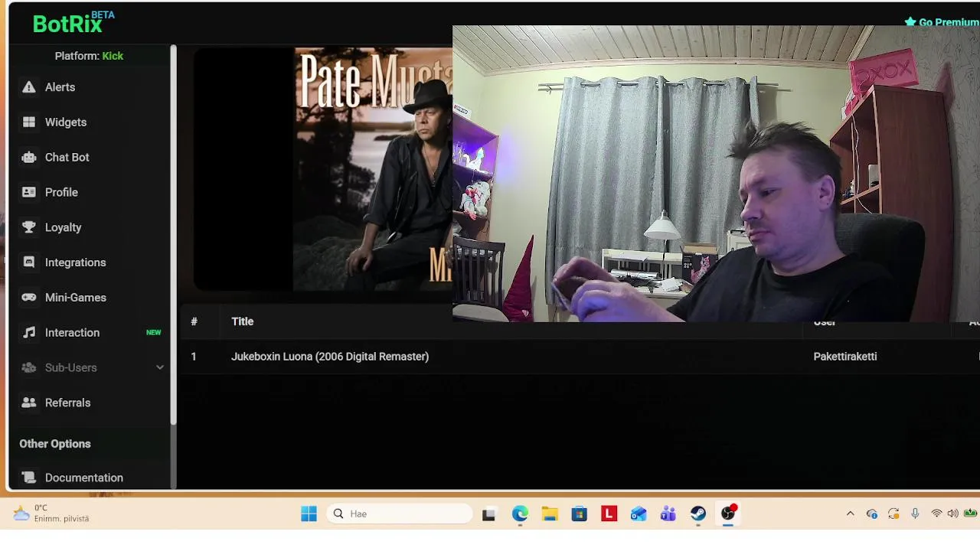Click the microphone tray icon
Image resolution: width=980 pixels, height=551 pixels.
pyautogui.click(x=915, y=514)
